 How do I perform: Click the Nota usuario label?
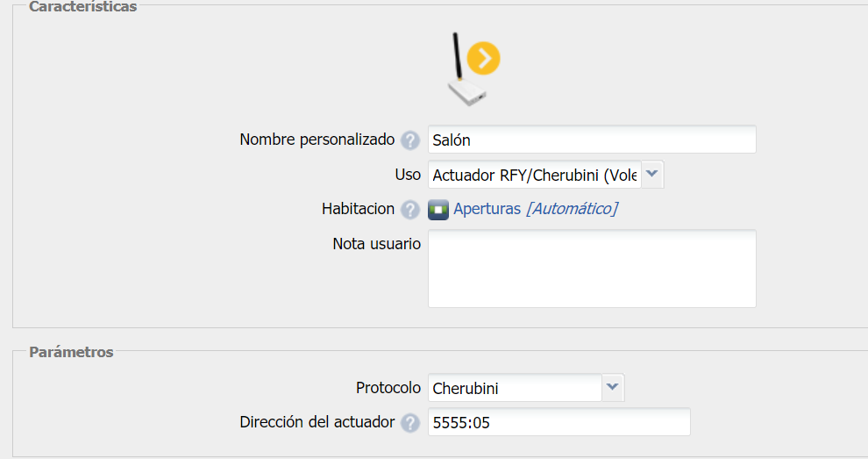click(x=376, y=243)
